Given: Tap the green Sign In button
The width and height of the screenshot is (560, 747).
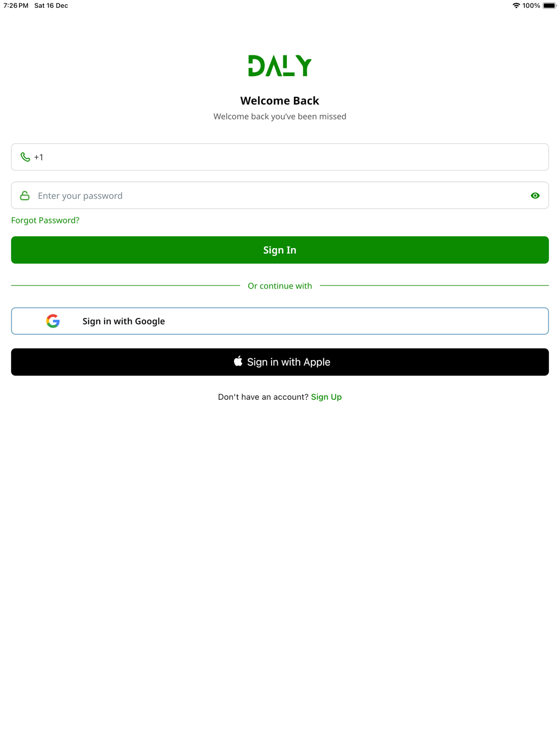Looking at the screenshot, I should click(x=280, y=250).
